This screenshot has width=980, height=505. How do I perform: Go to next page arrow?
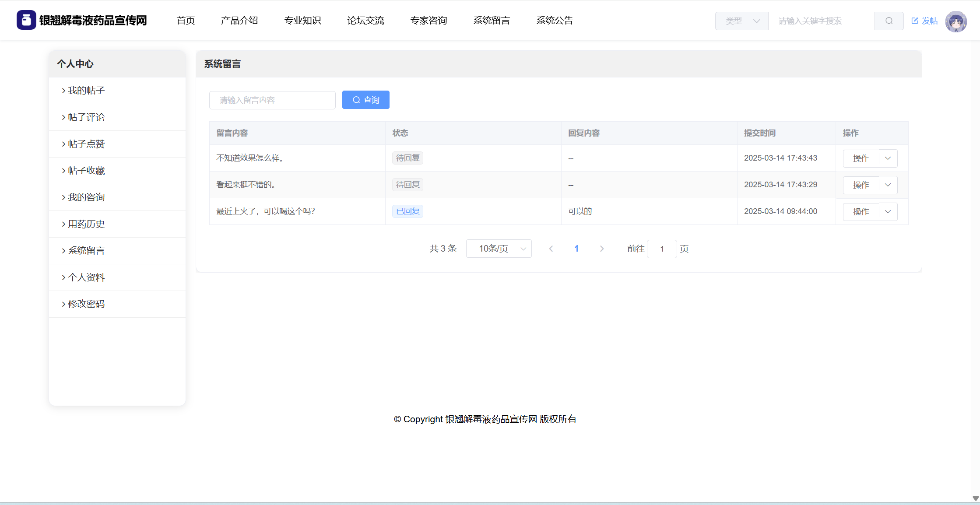coord(601,249)
